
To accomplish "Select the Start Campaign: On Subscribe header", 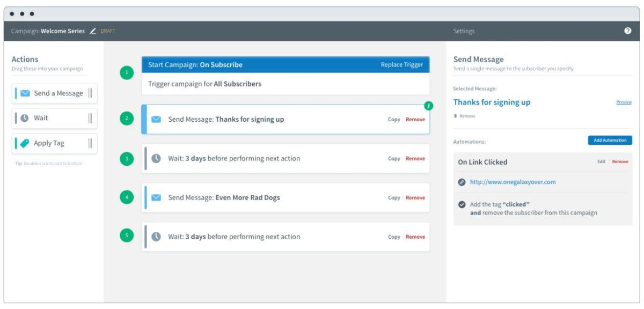I will (x=286, y=65).
